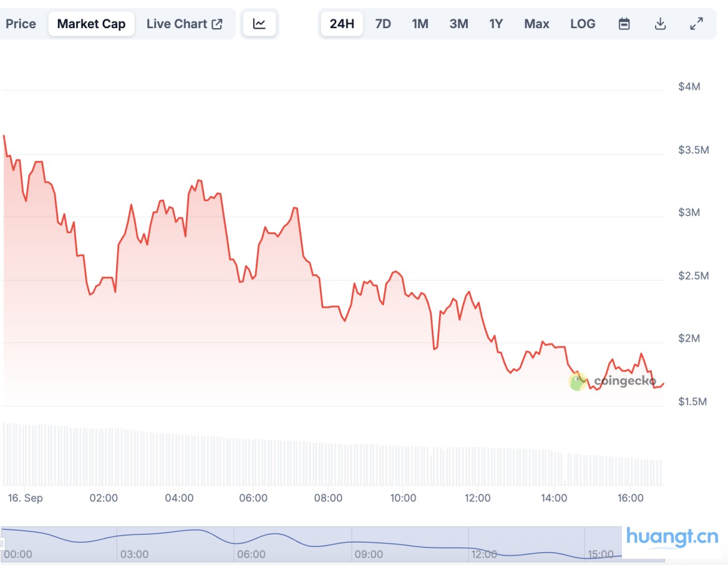Select the Max time range
The height and width of the screenshot is (565, 728).
pos(536,24)
